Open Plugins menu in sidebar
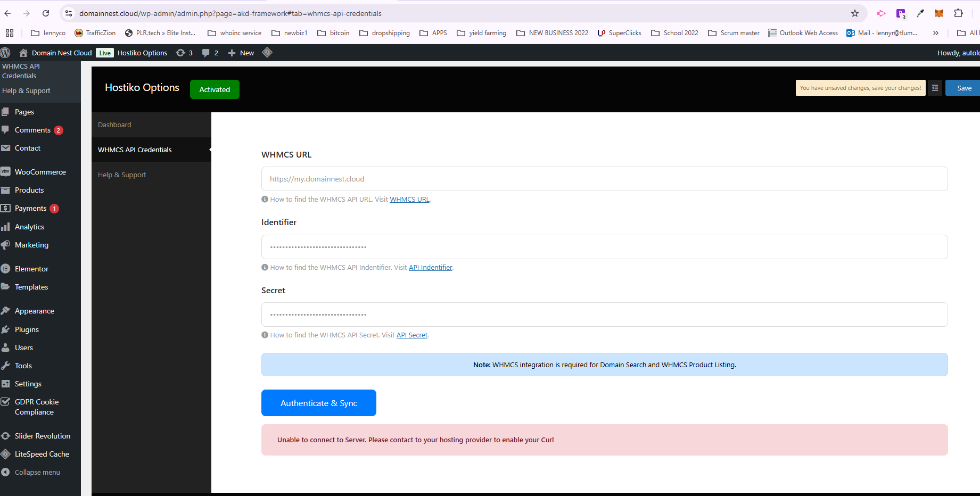The image size is (980, 496). coord(27,329)
